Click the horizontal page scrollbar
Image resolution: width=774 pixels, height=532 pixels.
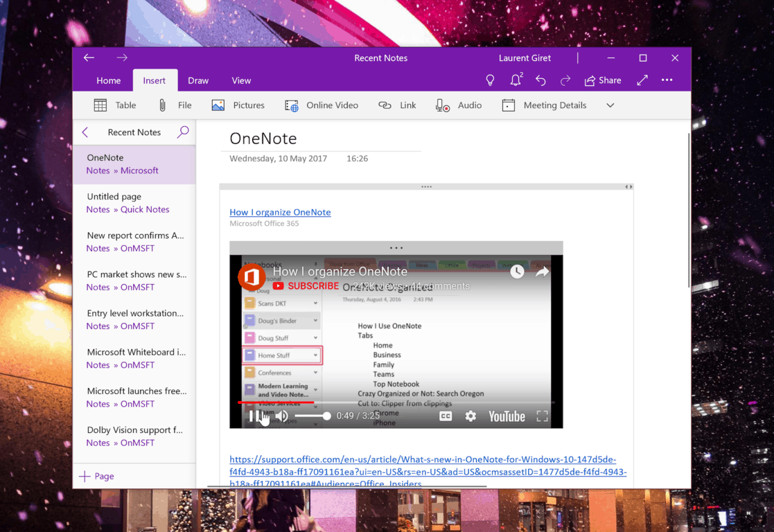(x=347, y=486)
